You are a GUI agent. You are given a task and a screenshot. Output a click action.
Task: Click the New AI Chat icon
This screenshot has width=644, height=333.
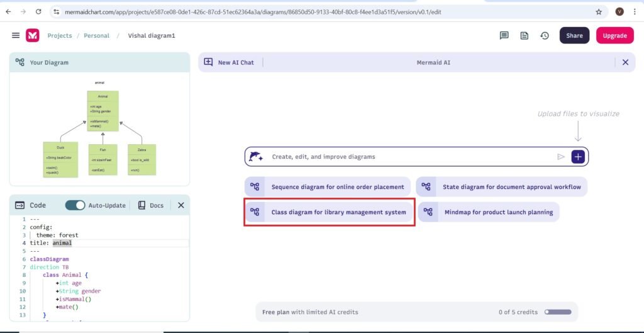[x=209, y=62]
